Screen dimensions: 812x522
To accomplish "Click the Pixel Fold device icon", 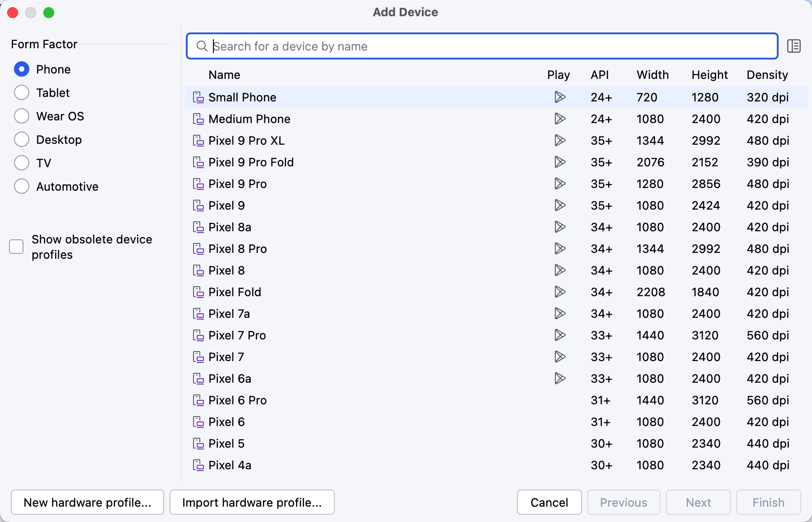I will 198,292.
